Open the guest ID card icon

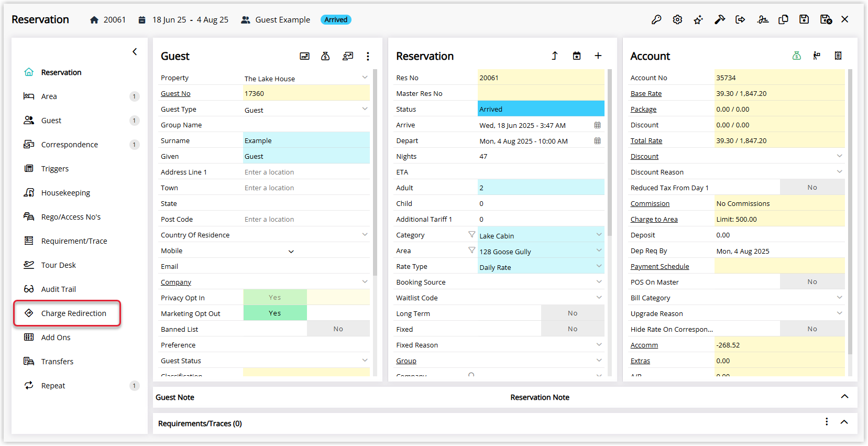(304, 56)
